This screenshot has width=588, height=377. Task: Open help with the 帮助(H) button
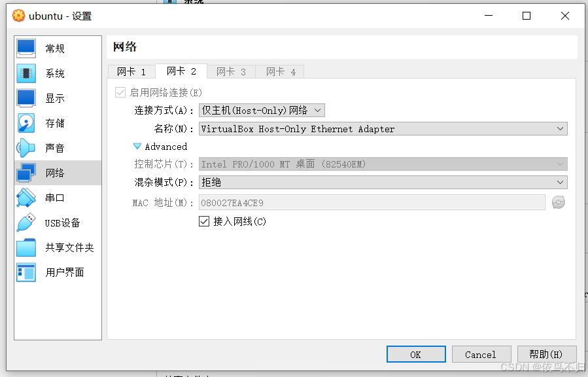[x=546, y=354]
